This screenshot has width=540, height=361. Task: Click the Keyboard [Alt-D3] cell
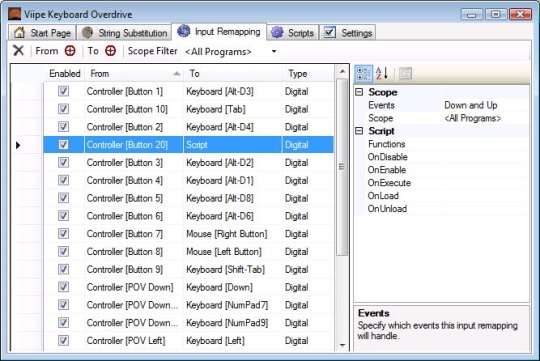[x=233, y=91]
